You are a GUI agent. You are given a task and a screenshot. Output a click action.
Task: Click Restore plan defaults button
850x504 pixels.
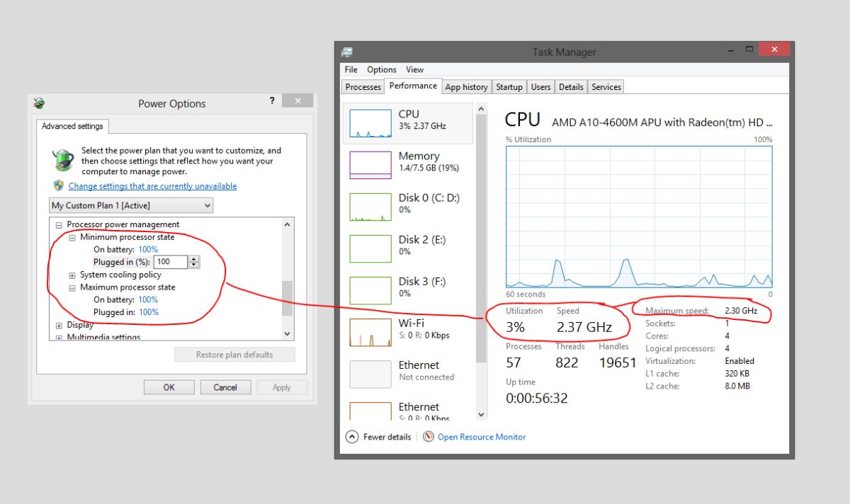pos(234,355)
